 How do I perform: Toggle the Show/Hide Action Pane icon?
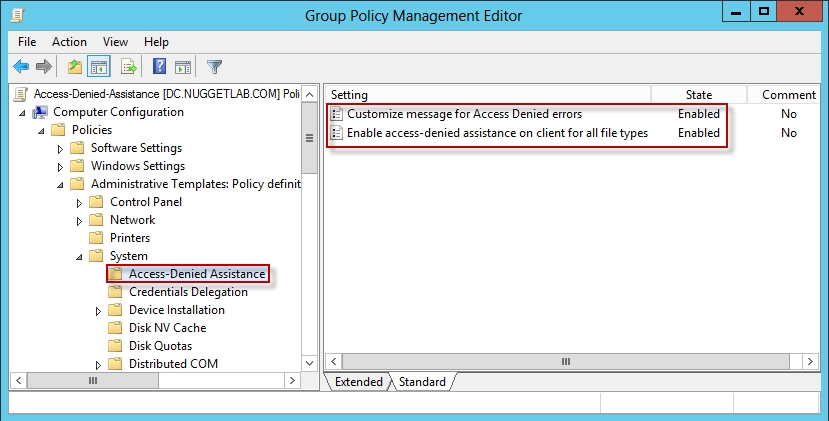click(x=183, y=67)
